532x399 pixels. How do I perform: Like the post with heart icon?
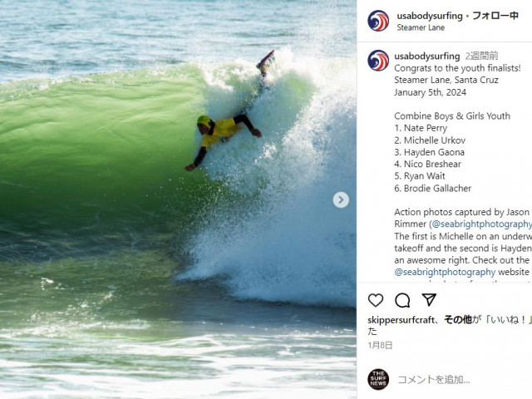click(x=376, y=300)
